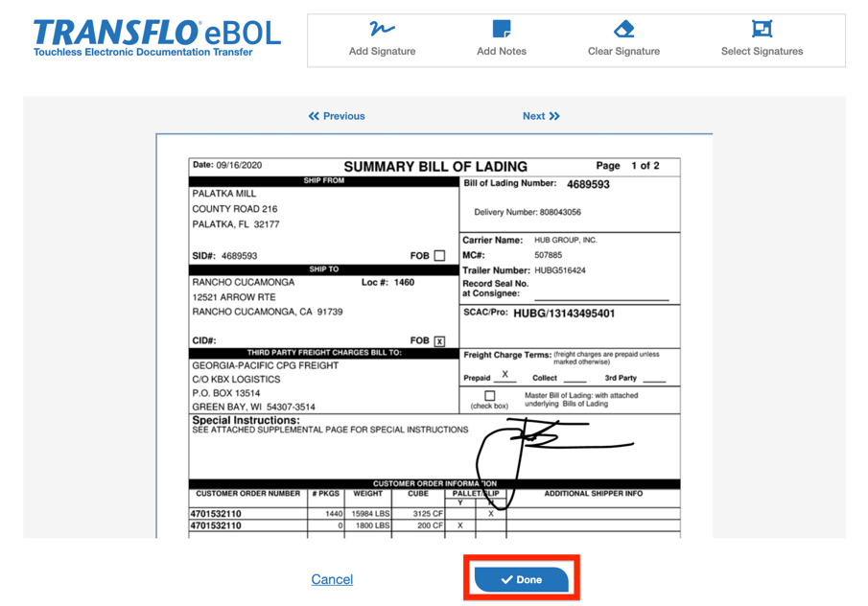The image size is (868, 606).
Task: Click THIRD PARTY FREIGHT CHARGES BILL TO header
Action: 324,353
